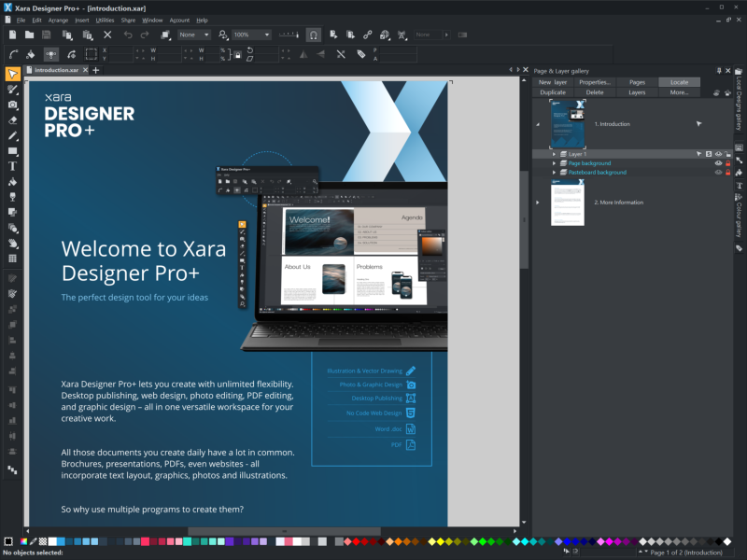Select the Selector tool in the left toolbar
The image size is (747, 560).
pos(12,72)
